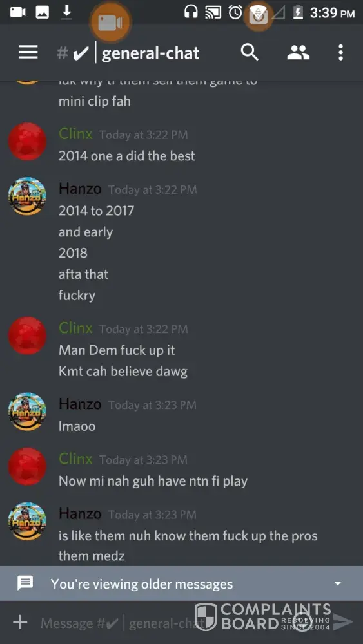Open Hanzo username above lmaoo message
Viewport: 363px width, 644px height.
(x=80, y=404)
